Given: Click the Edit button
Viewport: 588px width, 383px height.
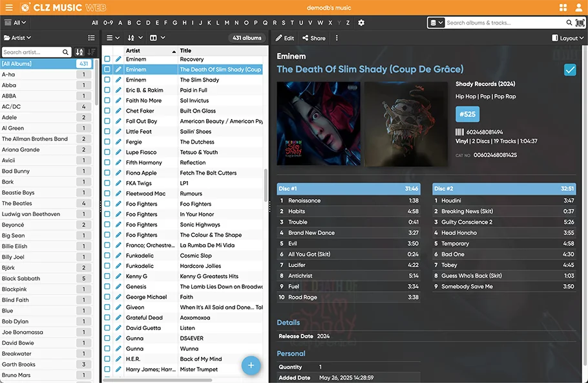Looking at the screenshot, I should pyautogui.click(x=285, y=38).
